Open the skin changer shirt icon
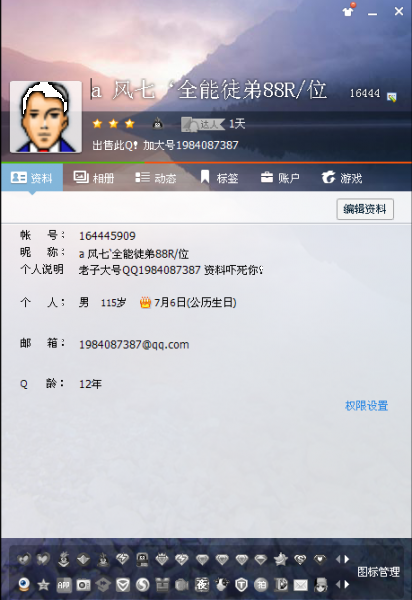The width and height of the screenshot is (412, 600). pyautogui.click(x=348, y=11)
